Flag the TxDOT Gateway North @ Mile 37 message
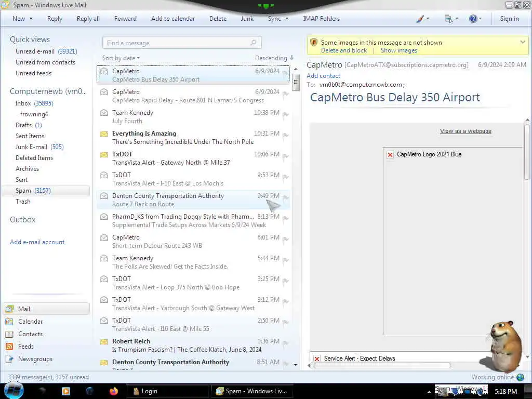Screen dimensions: 532x399 pos(286,156)
